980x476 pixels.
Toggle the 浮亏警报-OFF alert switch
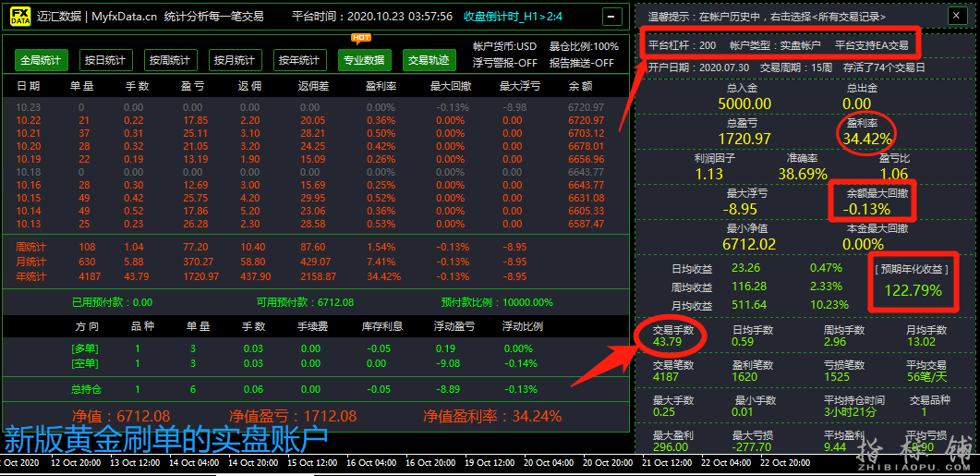(x=504, y=63)
